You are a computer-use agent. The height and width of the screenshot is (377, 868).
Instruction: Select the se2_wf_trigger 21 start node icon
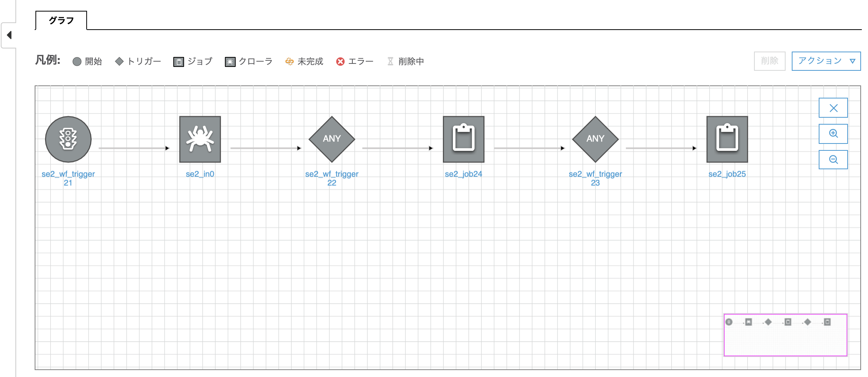point(68,139)
